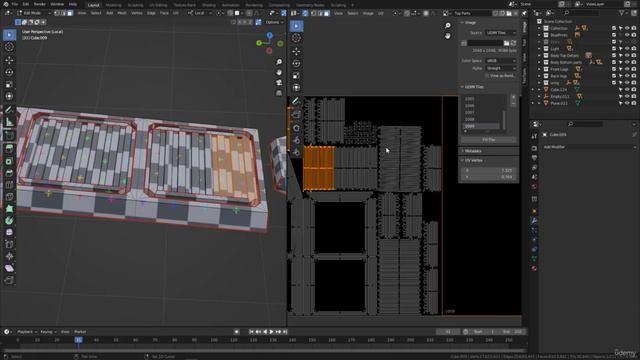The width and height of the screenshot is (640, 360).
Task: Select the Annotate tool in 3D viewport toolbar
Action: click(9, 109)
